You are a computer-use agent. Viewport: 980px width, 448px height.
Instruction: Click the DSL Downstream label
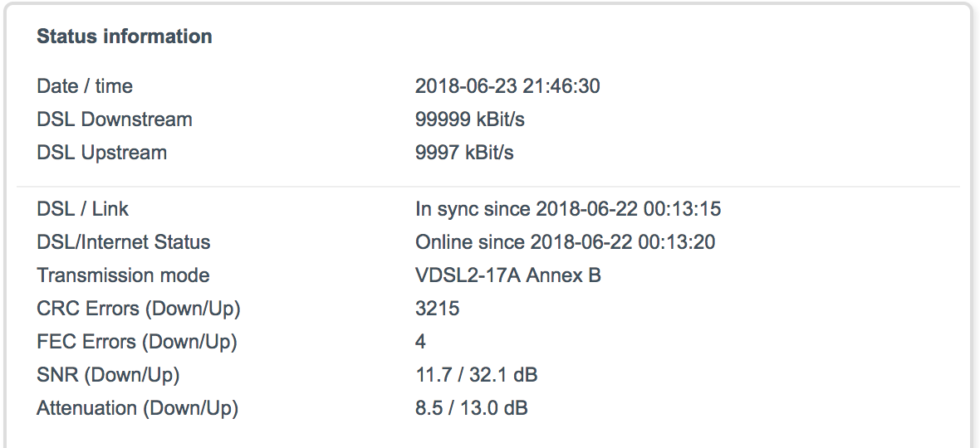click(x=115, y=119)
